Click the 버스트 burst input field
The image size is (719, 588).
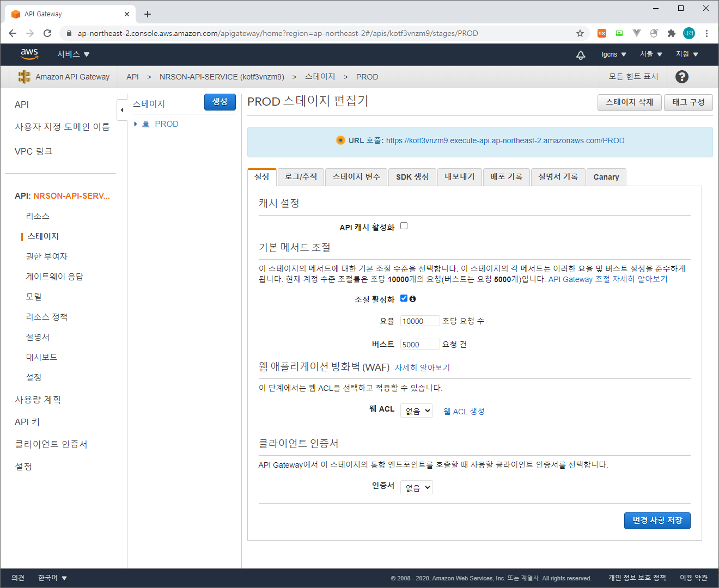coord(420,345)
